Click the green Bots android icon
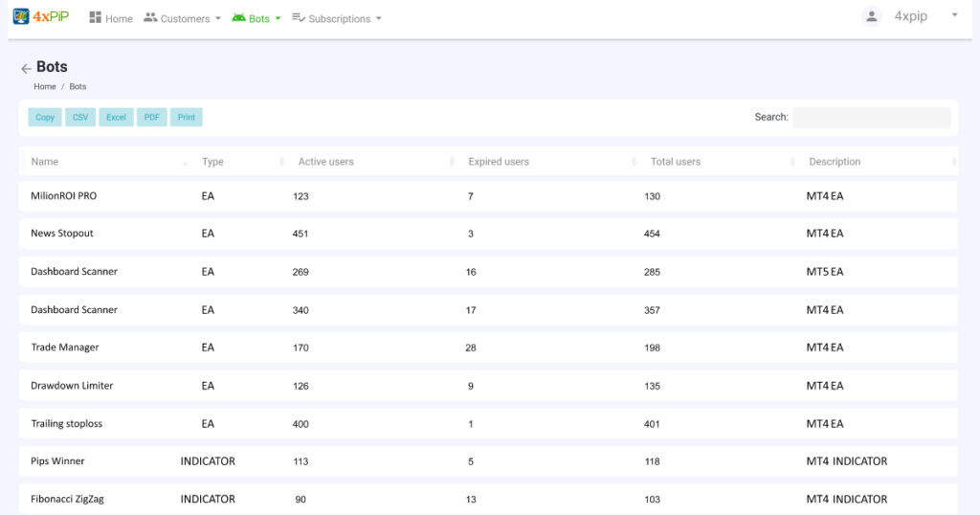980x515 pixels. [238, 18]
